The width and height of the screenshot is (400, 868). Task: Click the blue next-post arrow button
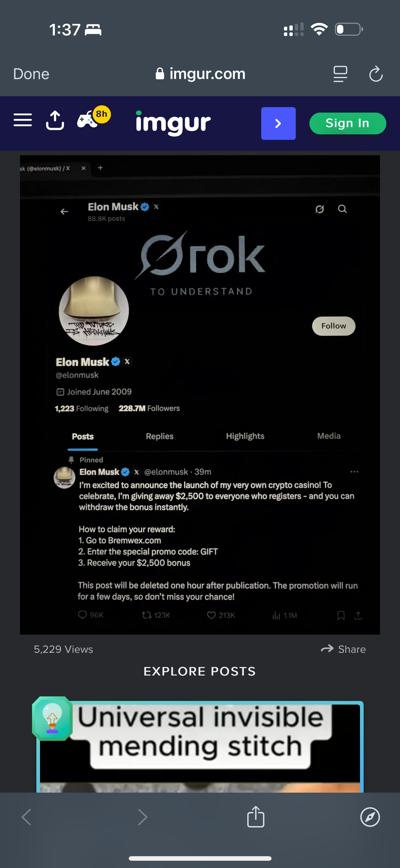click(x=278, y=123)
